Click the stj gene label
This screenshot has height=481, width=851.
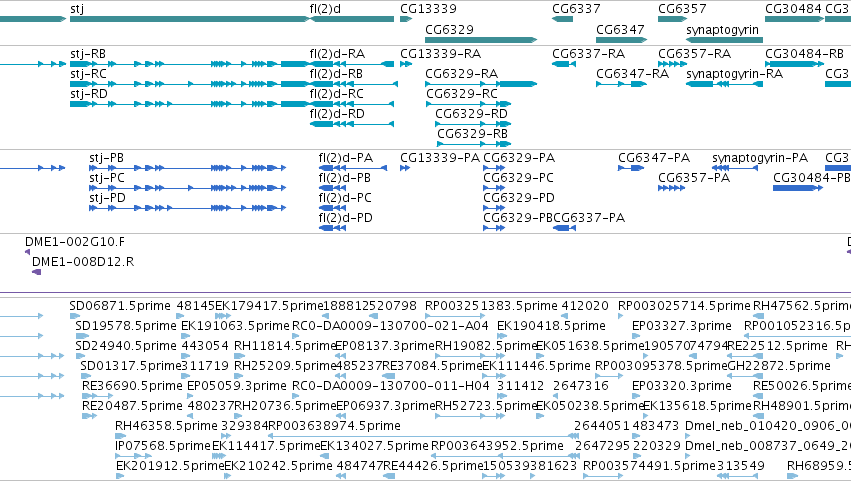pos(77,9)
